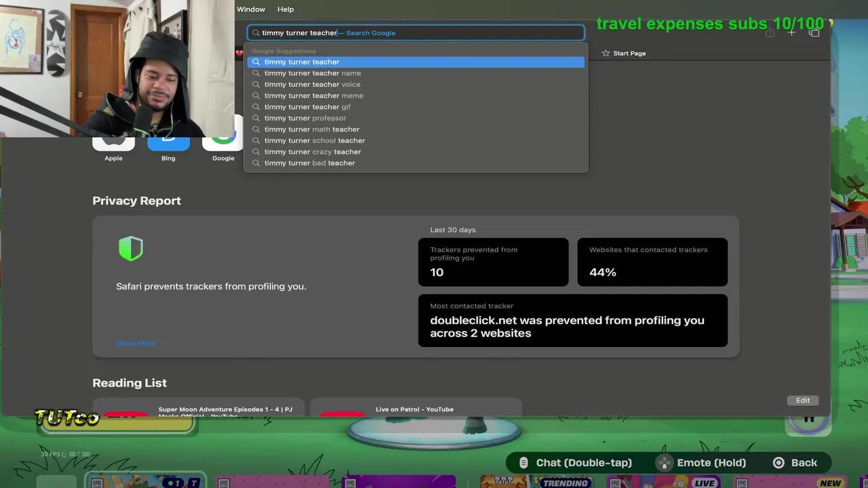Click the Back game prompt
The height and width of the screenshot is (488, 868).
coord(796,463)
